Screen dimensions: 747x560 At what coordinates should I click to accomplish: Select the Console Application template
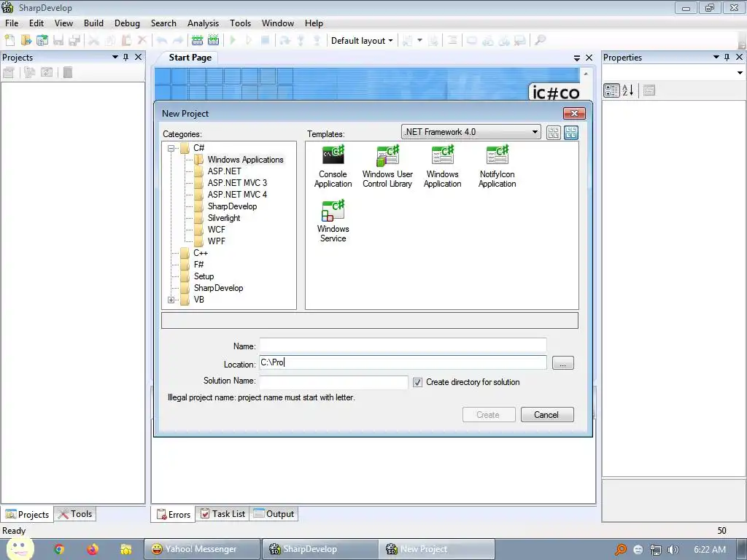click(x=333, y=167)
